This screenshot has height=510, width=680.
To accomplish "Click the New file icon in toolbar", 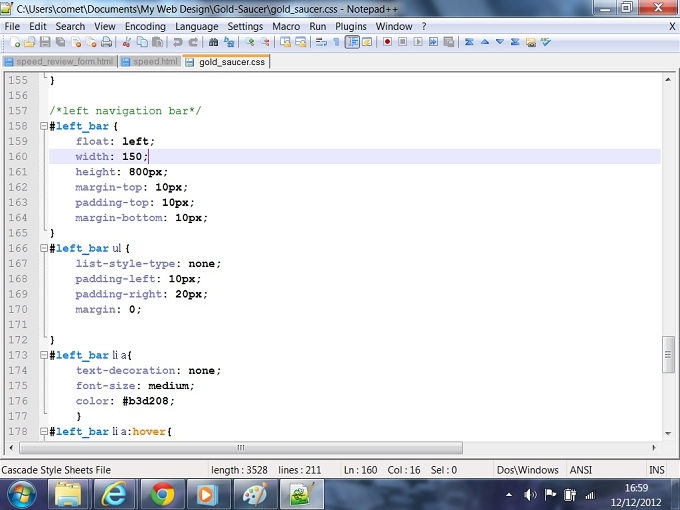I will [x=15, y=42].
